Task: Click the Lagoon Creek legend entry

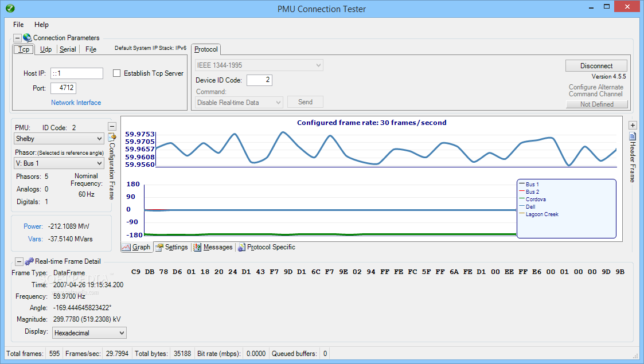Action: pyautogui.click(x=539, y=214)
